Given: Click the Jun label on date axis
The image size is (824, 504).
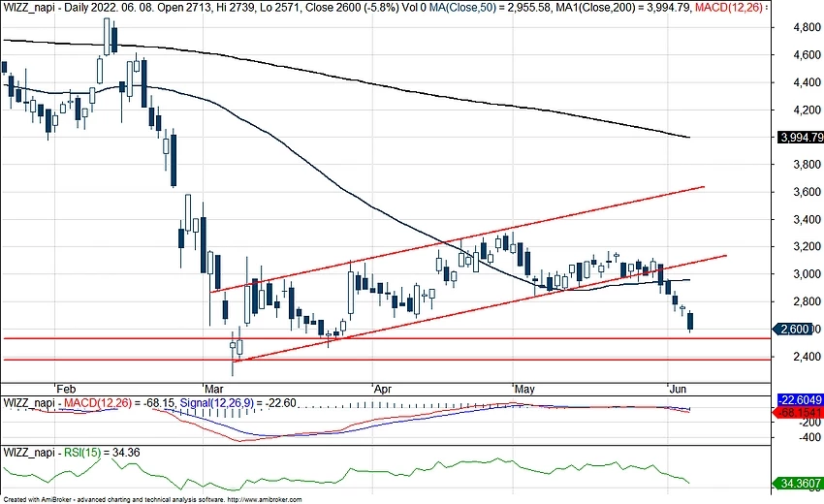Looking at the screenshot, I should pyautogui.click(x=678, y=389).
